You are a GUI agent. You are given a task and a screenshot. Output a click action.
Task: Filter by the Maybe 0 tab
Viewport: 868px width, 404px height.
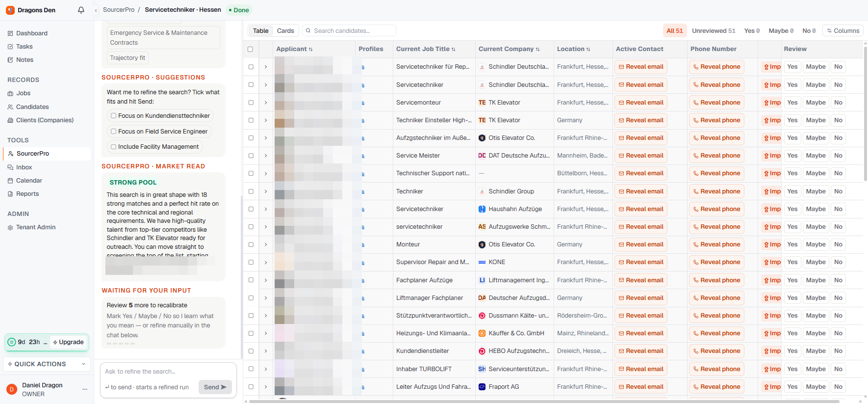click(x=781, y=31)
